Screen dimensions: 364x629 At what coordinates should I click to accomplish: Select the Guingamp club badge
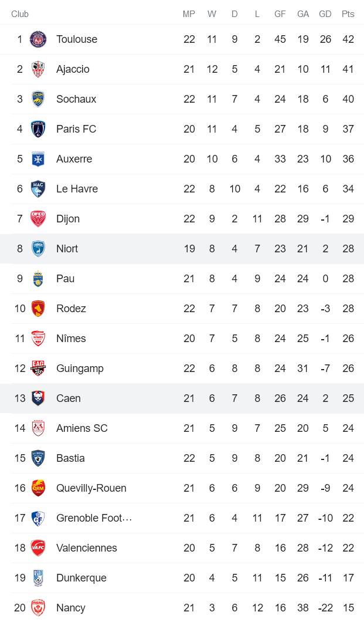point(38,368)
